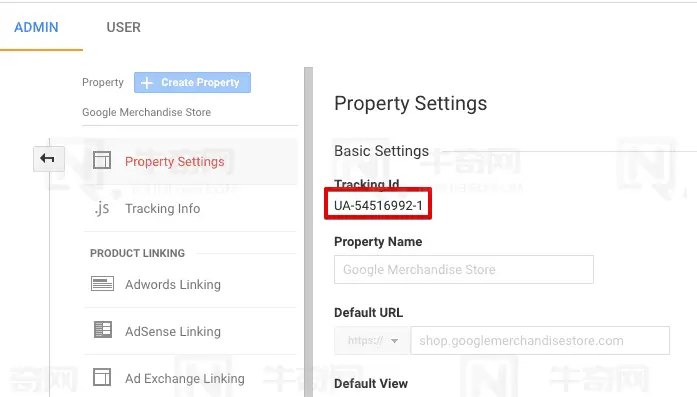Click the Property Settings layout icon

point(102,160)
